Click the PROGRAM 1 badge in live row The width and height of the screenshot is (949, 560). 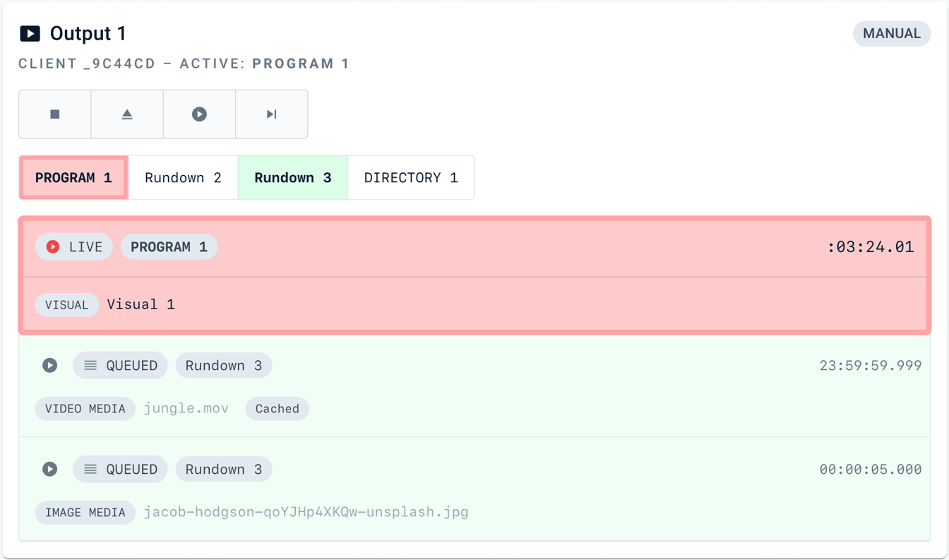[x=169, y=246]
